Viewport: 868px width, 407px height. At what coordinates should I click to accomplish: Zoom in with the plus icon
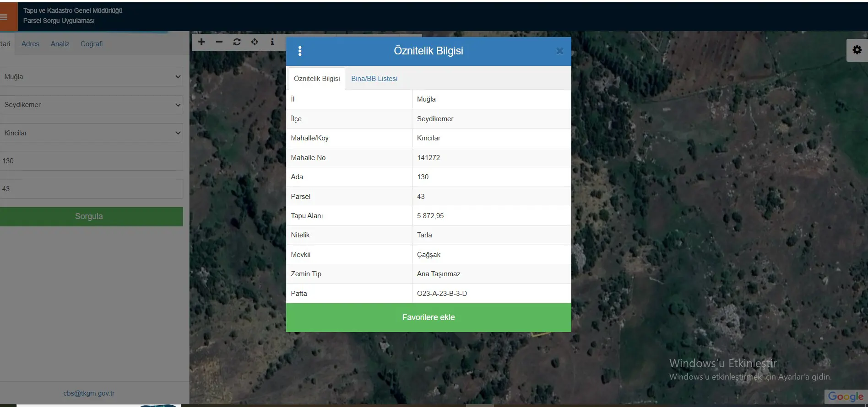tap(201, 42)
